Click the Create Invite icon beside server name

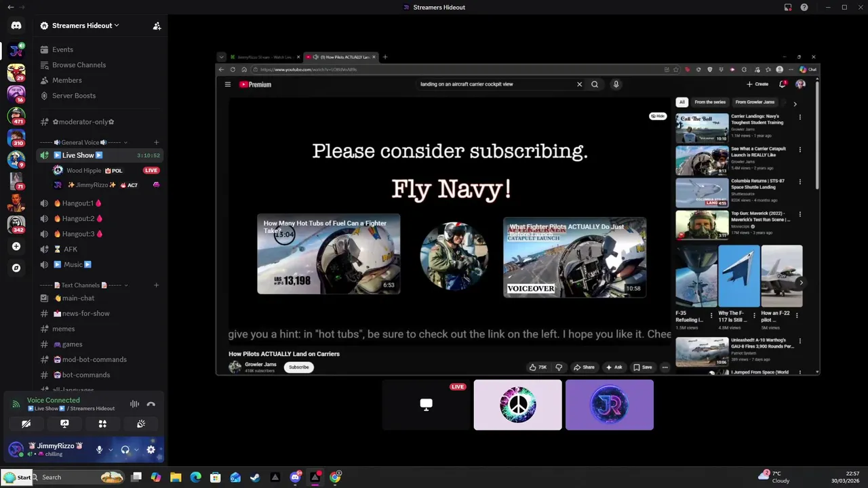tap(157, 26)
